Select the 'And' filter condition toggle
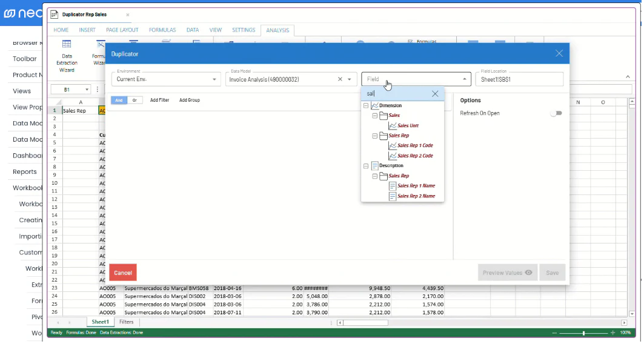The width and height of the screenshot is (644, 344). point(119,100)
